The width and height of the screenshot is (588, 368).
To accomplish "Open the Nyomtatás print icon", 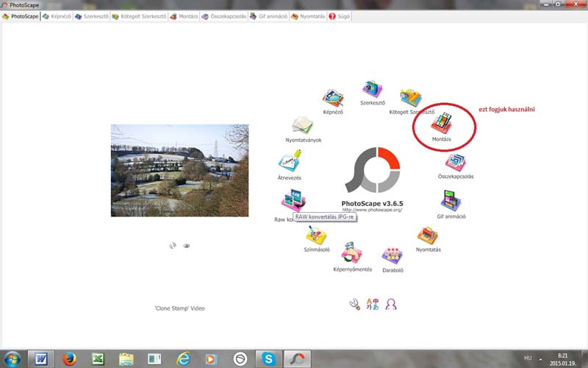I will click(428, 236).
